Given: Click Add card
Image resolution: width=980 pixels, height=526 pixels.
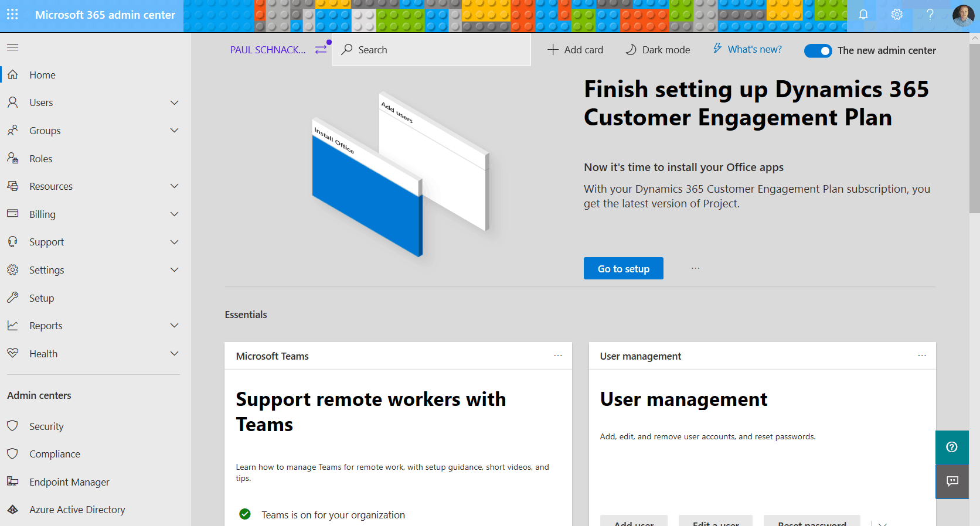Looking at the screenshot, I should (x=576, y=50).
